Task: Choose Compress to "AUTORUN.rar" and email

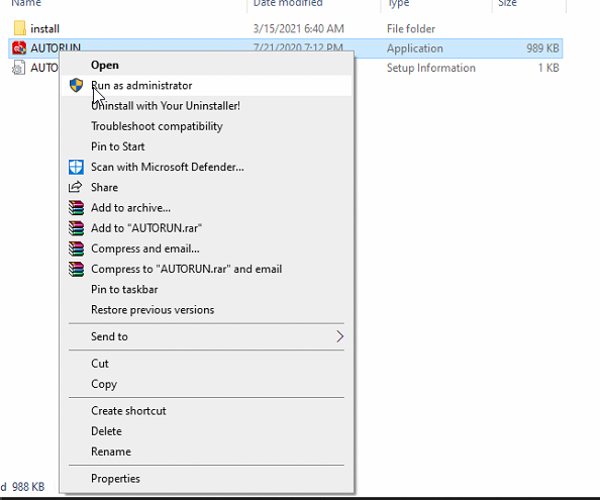Action: click(186, 269)
